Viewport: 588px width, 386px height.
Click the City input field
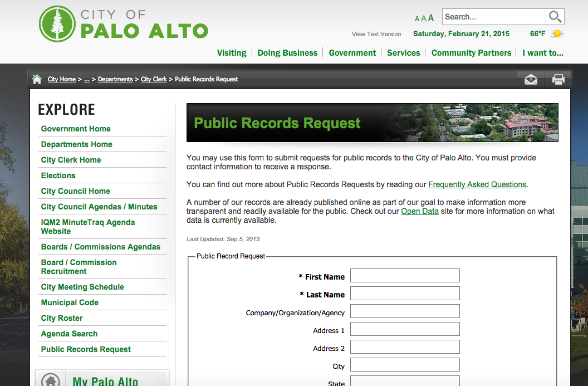coord(405,365)
